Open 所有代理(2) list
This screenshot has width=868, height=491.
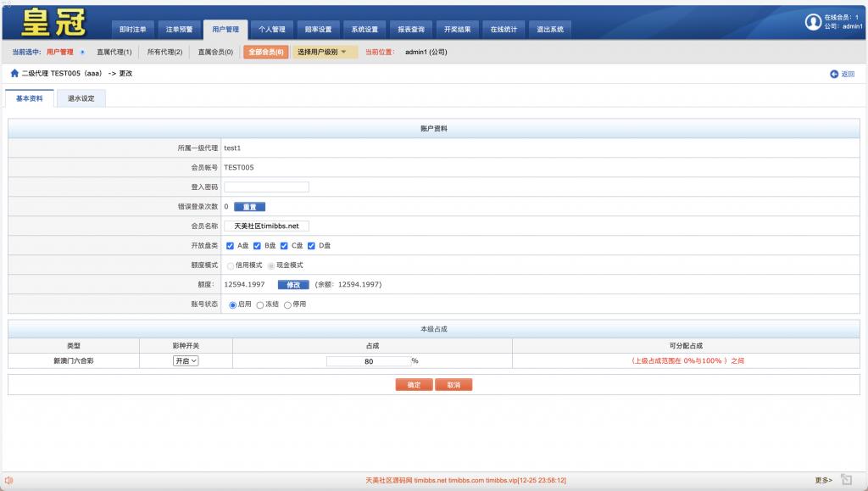pos(164,52)
